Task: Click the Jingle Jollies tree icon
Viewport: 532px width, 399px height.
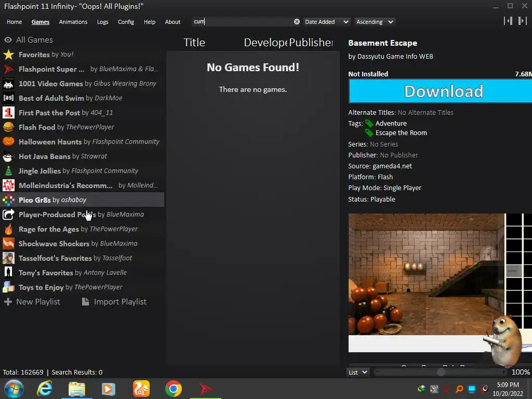Action: 8,170
